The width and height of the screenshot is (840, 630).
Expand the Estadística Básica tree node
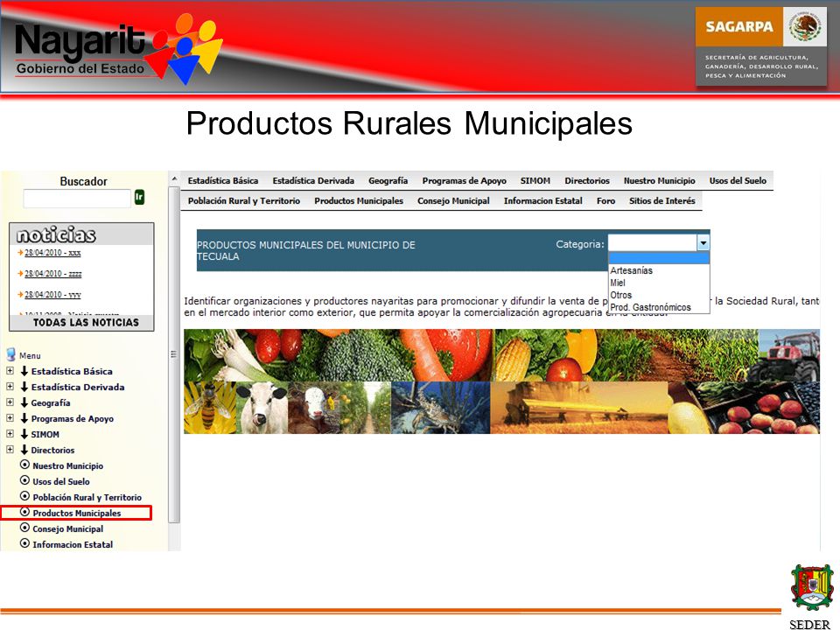10,371
